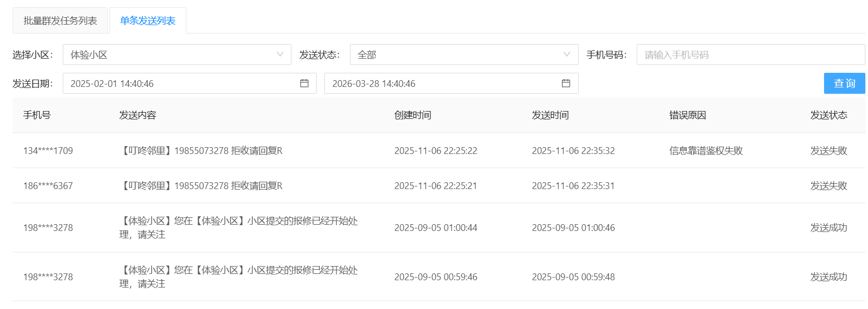Open the calendar icon in the end date field
This screenshot has width=868, height=309.
[566, 83]
